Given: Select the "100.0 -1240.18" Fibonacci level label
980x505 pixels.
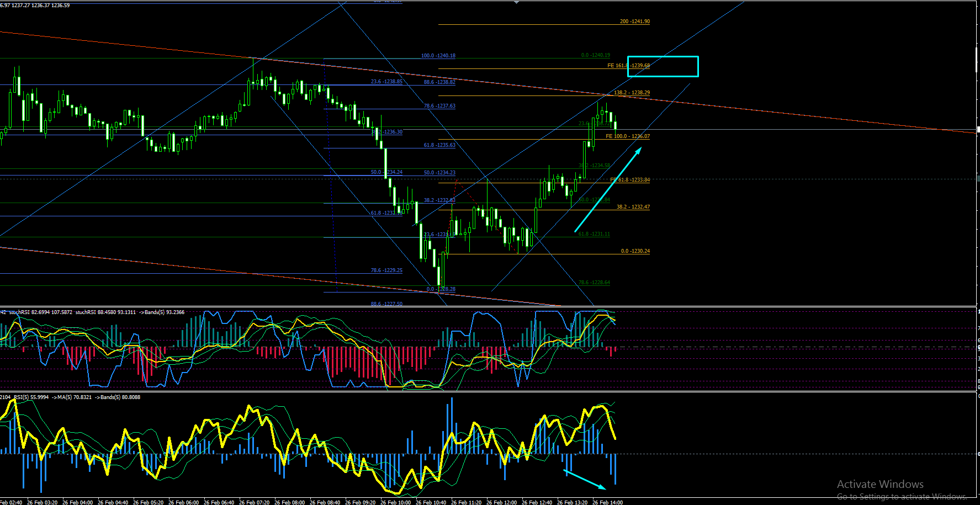Looking at the screenshot, I should point(438,56).
